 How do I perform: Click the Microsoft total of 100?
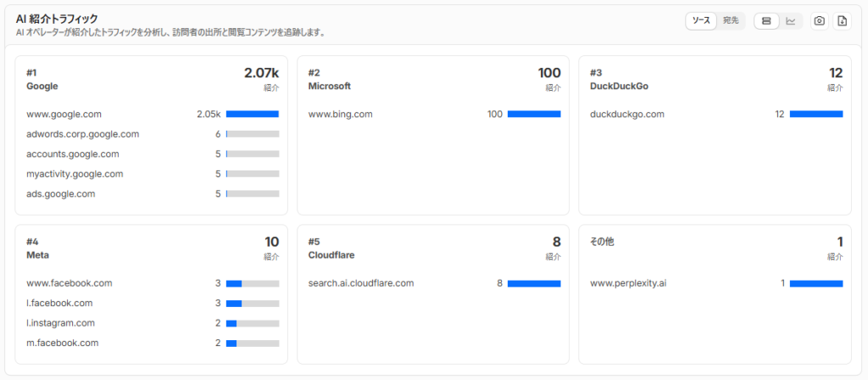coord(549,73)
